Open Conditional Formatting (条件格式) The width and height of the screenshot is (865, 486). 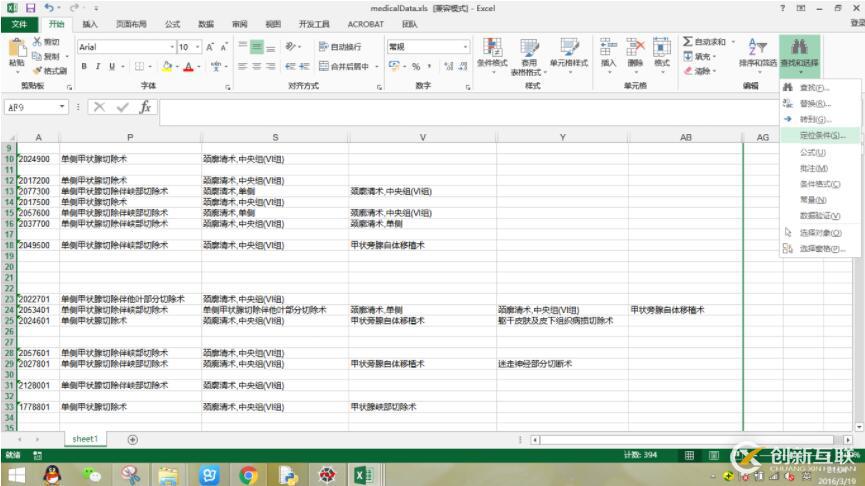[x=492, y=55]
